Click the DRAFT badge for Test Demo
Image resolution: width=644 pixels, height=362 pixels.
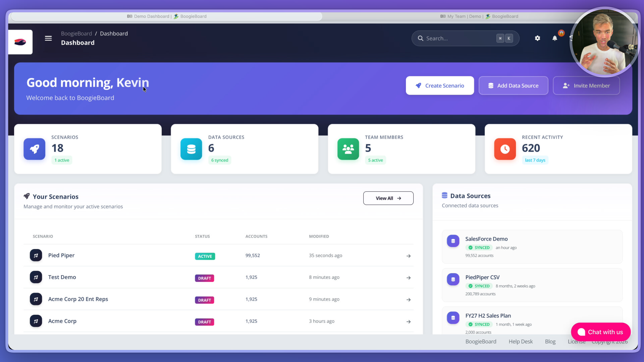(x=204, y=278)
